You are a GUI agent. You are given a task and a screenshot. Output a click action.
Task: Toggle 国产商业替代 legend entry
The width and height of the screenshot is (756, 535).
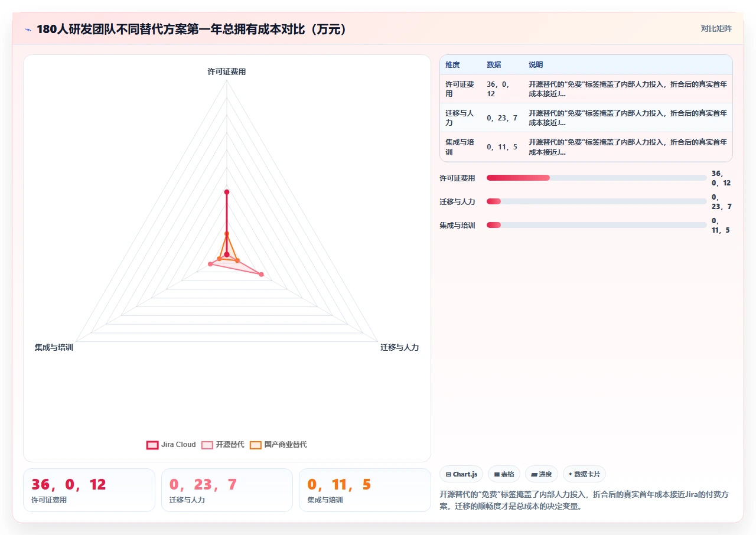[278, 445]
